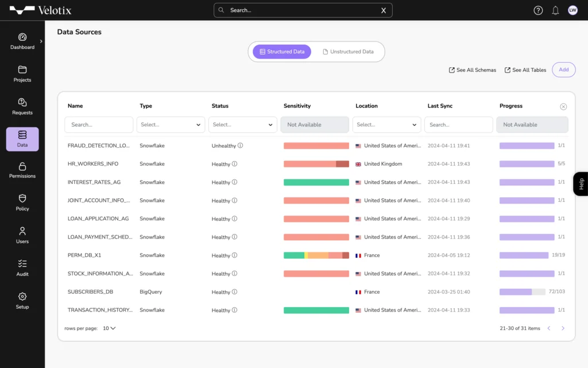588x368 pixels.
Task: Click the 21-30 of 31 items label
Action: click(520, 328)
